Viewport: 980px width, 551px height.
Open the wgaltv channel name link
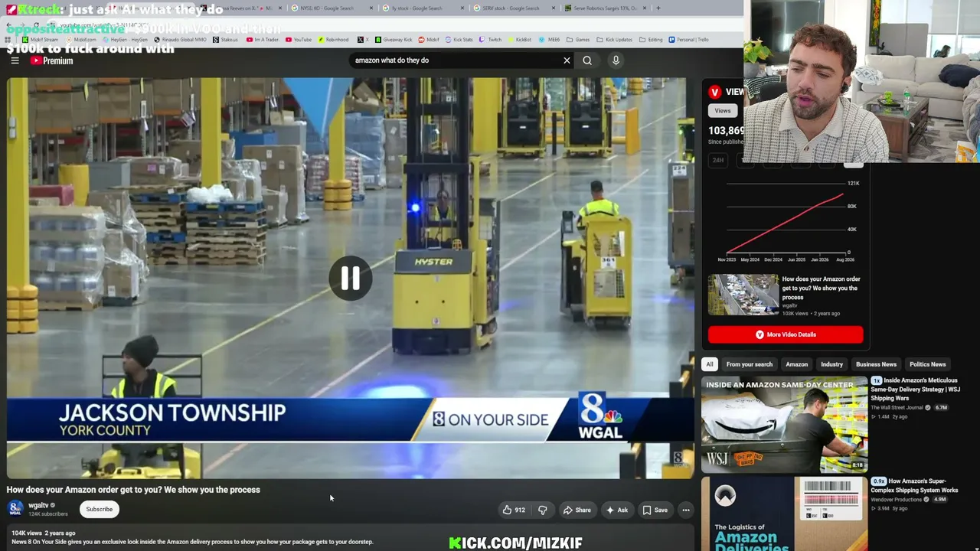point(38,505)
